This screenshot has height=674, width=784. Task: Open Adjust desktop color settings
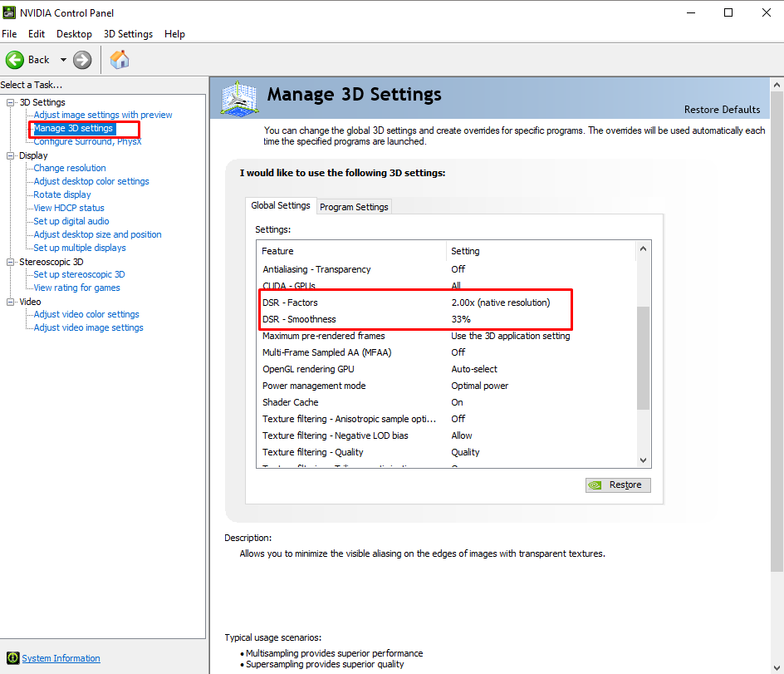coord(91,181)
